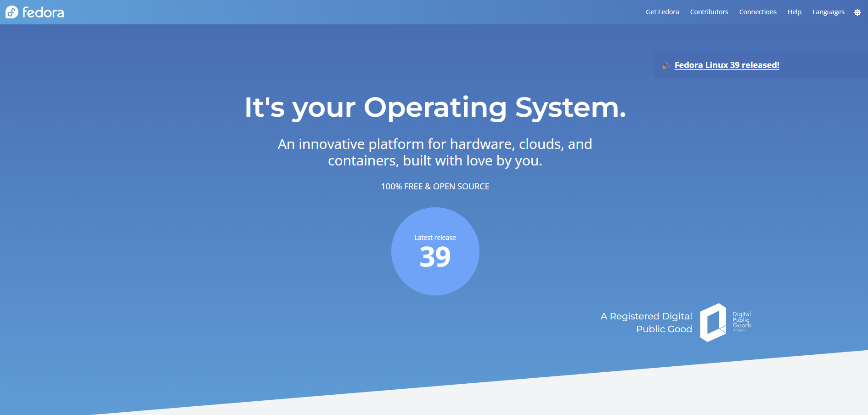Open the Get Fedora menu
This screenshot has width=868, height=415.
[x=662, y=12]
